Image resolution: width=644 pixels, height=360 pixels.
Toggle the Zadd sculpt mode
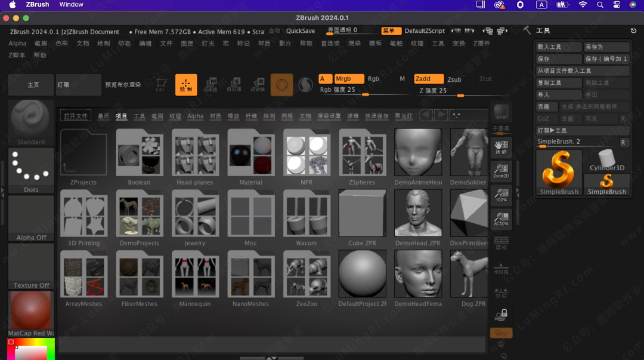pyautogui.click(x=429, y=79)
